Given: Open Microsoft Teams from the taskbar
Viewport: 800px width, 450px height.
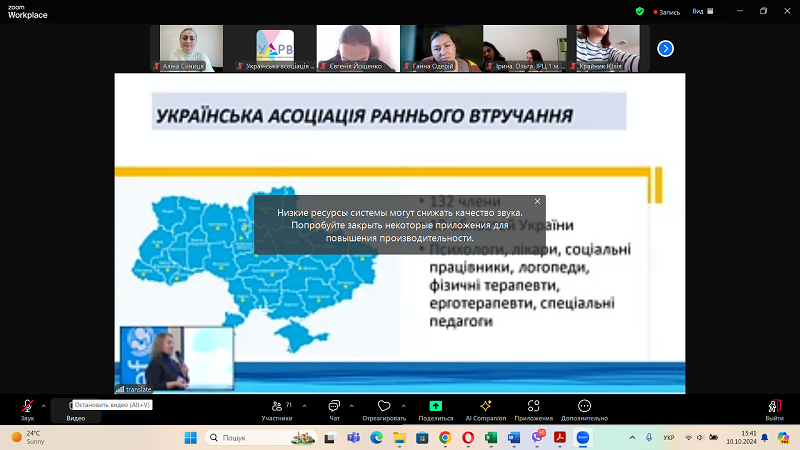Looking at the screenshot, I should [x=353, y=438].
